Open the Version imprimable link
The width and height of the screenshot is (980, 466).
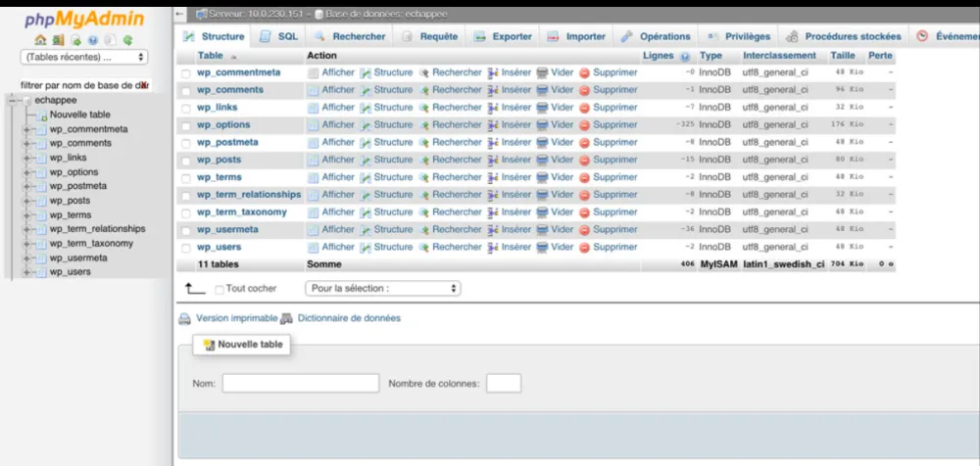pyautogui.click(x=236, y=318)
